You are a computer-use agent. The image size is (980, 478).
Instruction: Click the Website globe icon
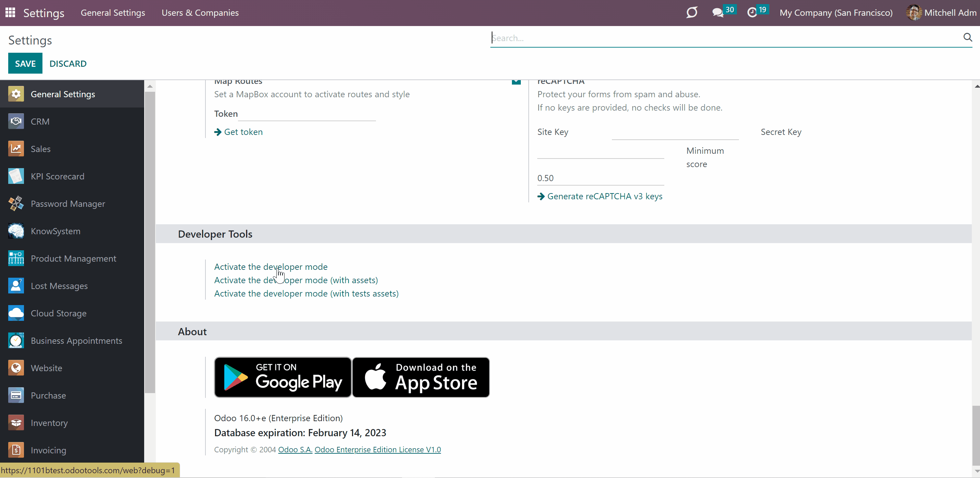click(x=16, y=368)
